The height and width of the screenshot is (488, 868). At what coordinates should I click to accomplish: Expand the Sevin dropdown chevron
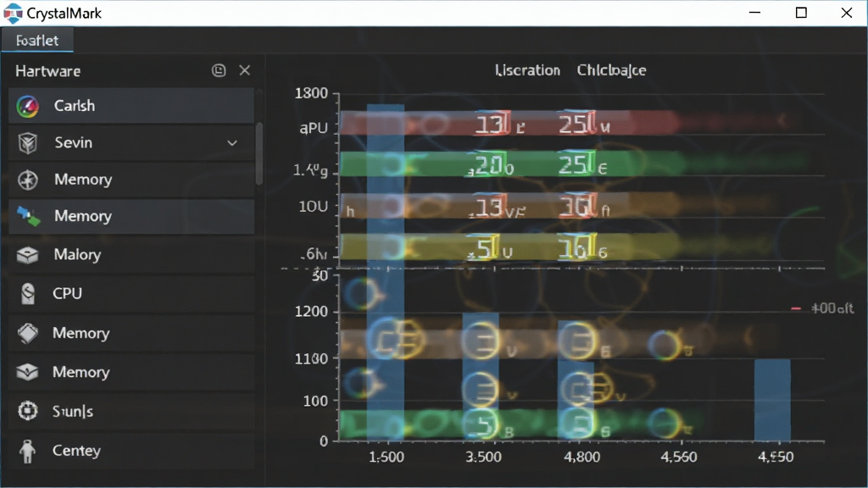click(x=232, y=143)
